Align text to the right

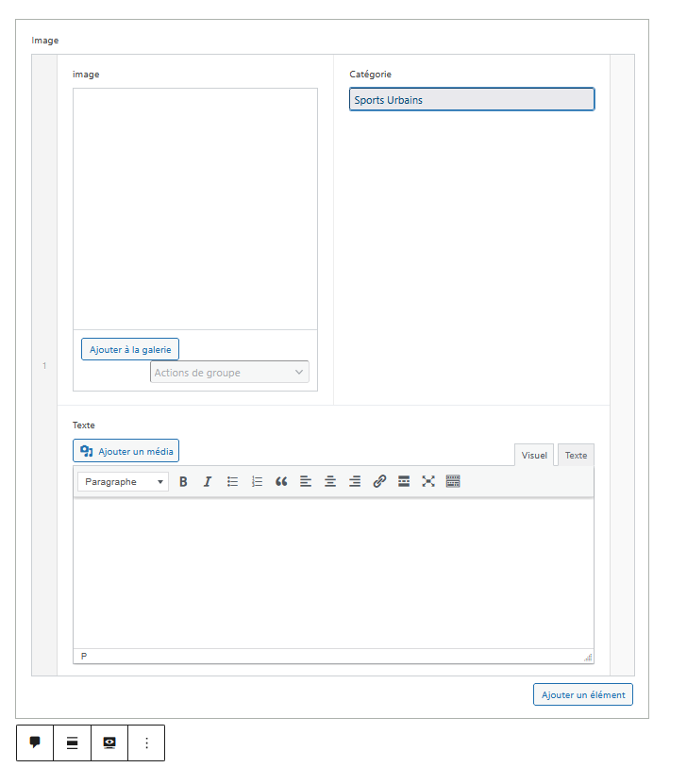(x=355, y=481)
